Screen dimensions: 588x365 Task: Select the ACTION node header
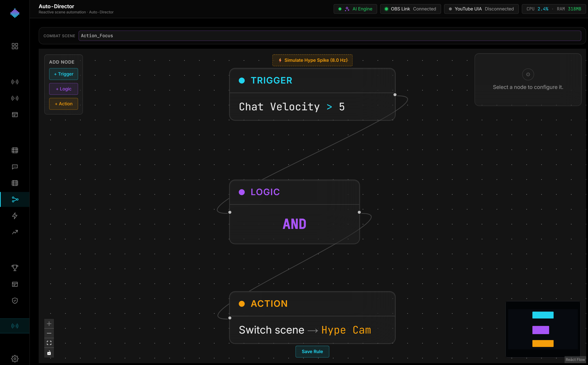(x=312, y=304)
